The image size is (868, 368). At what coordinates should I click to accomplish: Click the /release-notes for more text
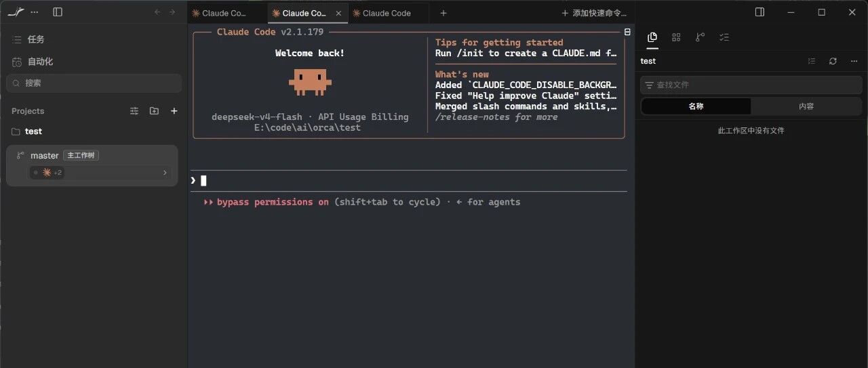tap(496, 117)
